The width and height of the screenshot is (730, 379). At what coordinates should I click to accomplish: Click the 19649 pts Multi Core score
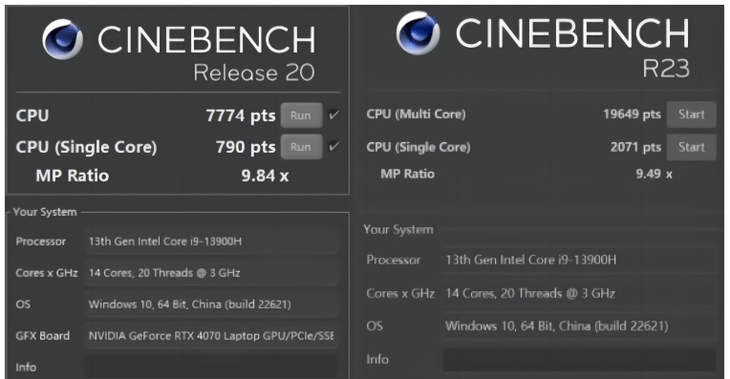(632, 114)
